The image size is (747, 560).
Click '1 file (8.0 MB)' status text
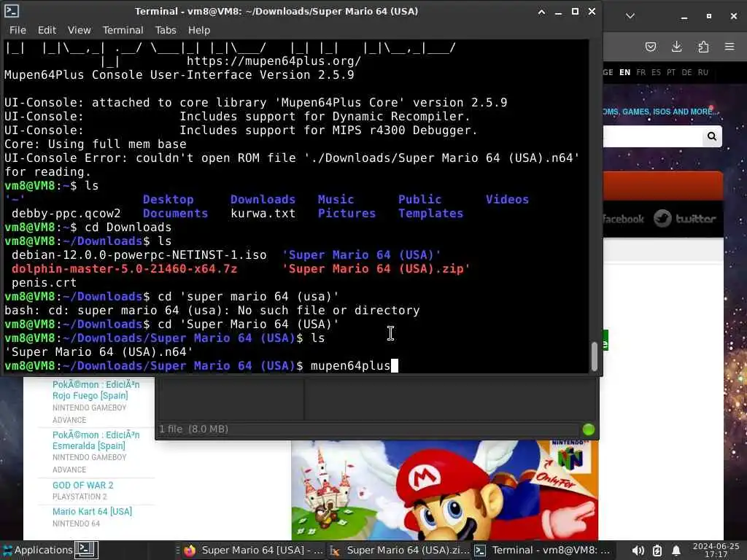(193, 429)
